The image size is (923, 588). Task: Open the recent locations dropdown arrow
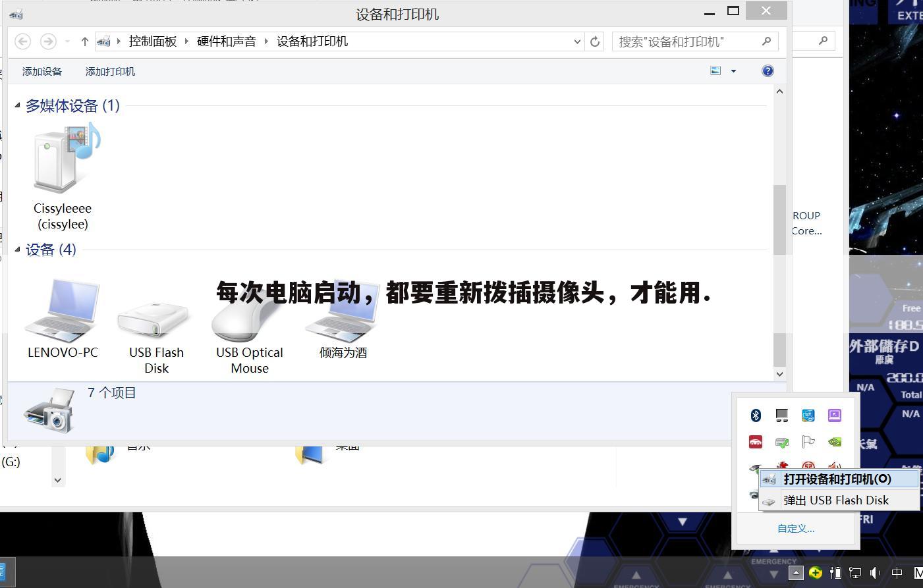(x=67, y=41)
